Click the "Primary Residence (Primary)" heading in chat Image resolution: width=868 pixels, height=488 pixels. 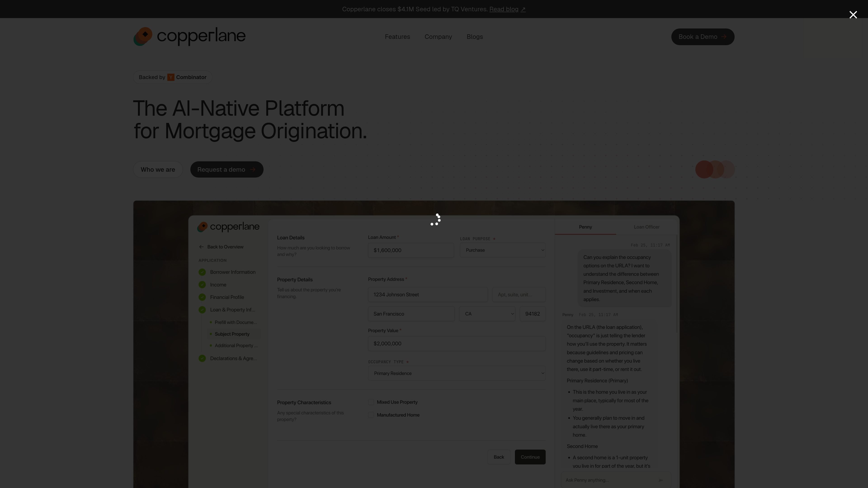click(x=597, y=380)
